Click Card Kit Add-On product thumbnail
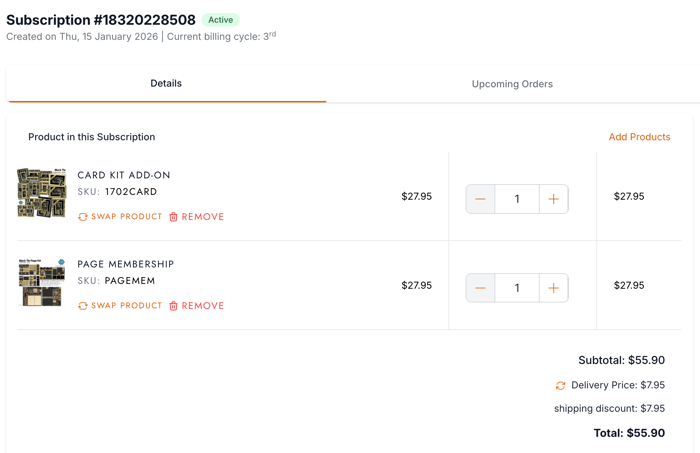 pyautogui.click(x=41, y=193)
